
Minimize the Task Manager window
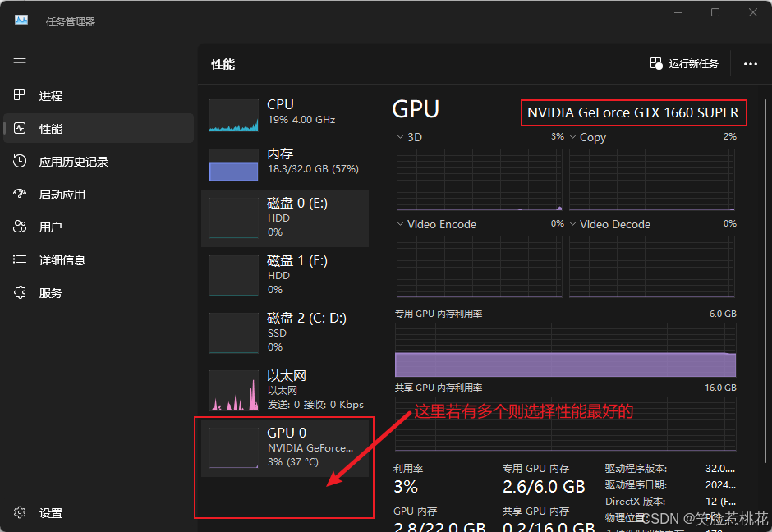(x=678, y=13)
